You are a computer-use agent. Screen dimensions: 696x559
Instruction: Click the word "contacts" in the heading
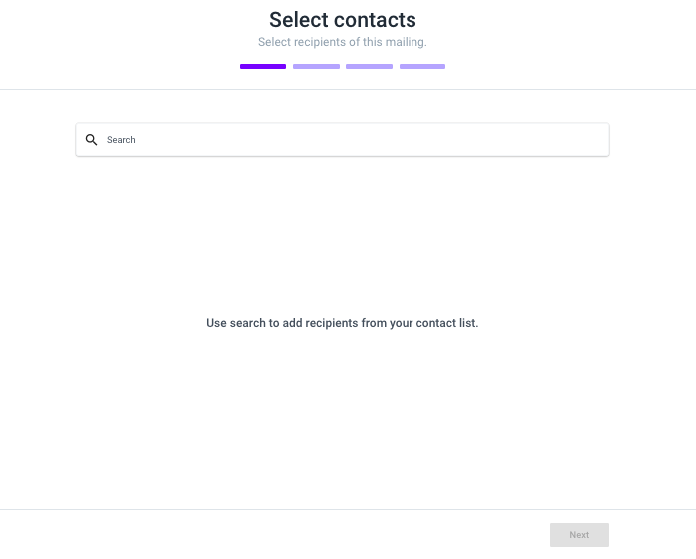click(x=375, y=20)
